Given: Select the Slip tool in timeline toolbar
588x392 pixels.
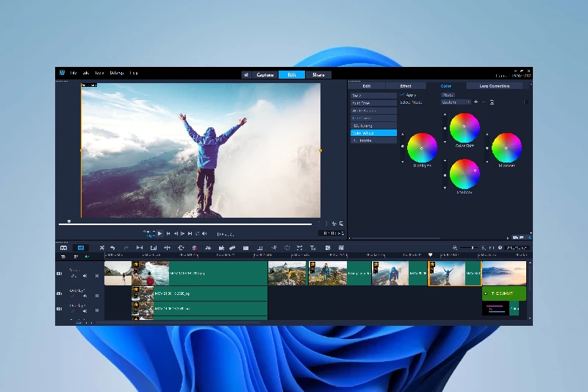Looking at the screenshot, I should coord(140,248).
